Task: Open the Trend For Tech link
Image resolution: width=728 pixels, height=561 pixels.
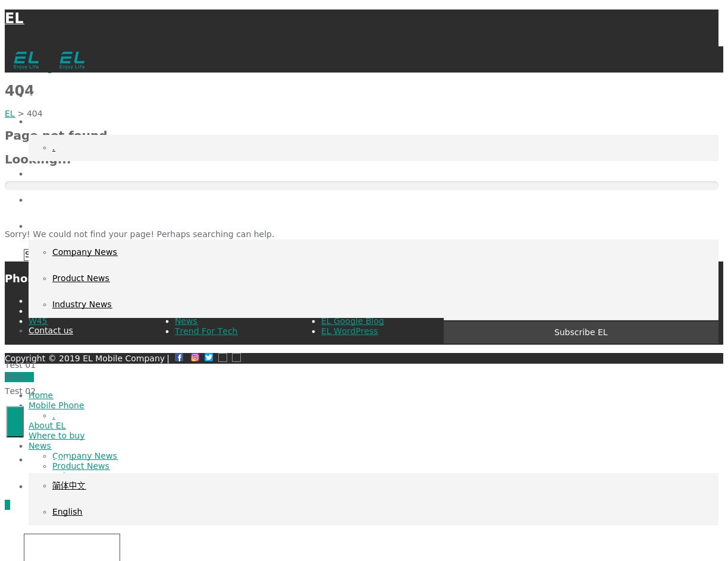Action: tap(206, 331)
